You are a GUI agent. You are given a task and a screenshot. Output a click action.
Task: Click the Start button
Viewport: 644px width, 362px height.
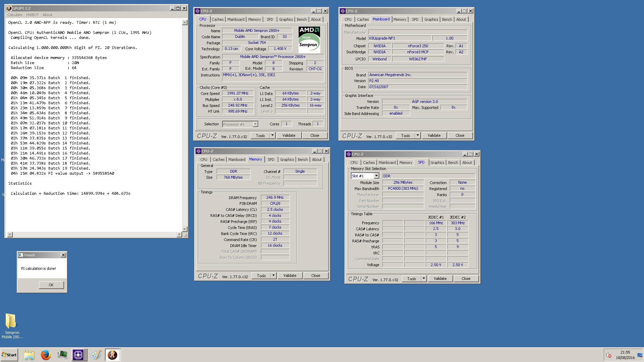(9, 355)
